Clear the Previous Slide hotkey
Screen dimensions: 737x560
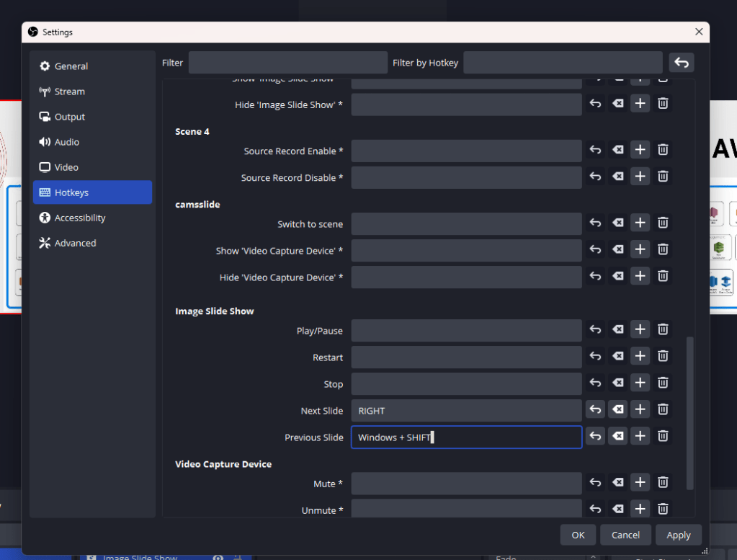click(x=617, y=436)
